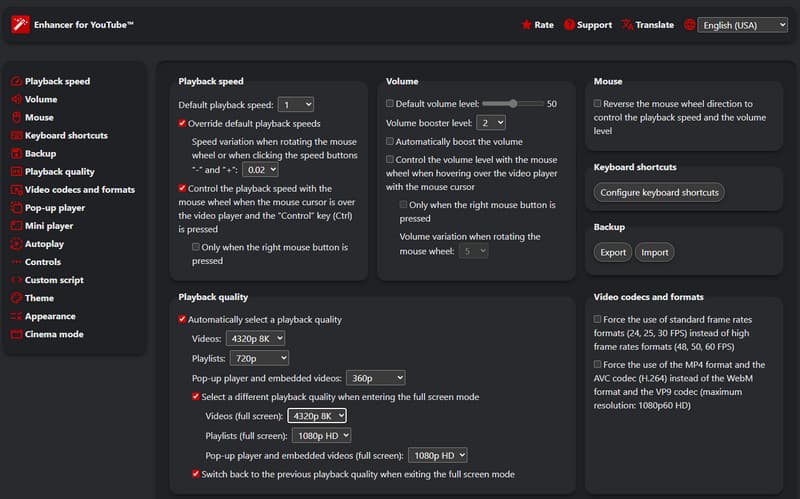Select Autoplay in the sidebar menu

click(x=44, y=244)
